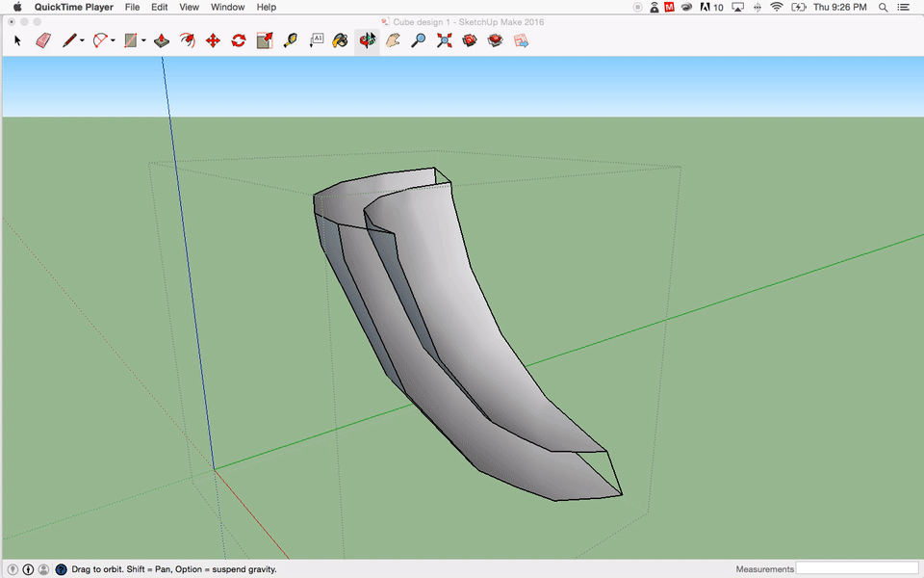Click the Measurements input field
The height and width of the screenshot is (578, 924).
(x=857, y=568)
